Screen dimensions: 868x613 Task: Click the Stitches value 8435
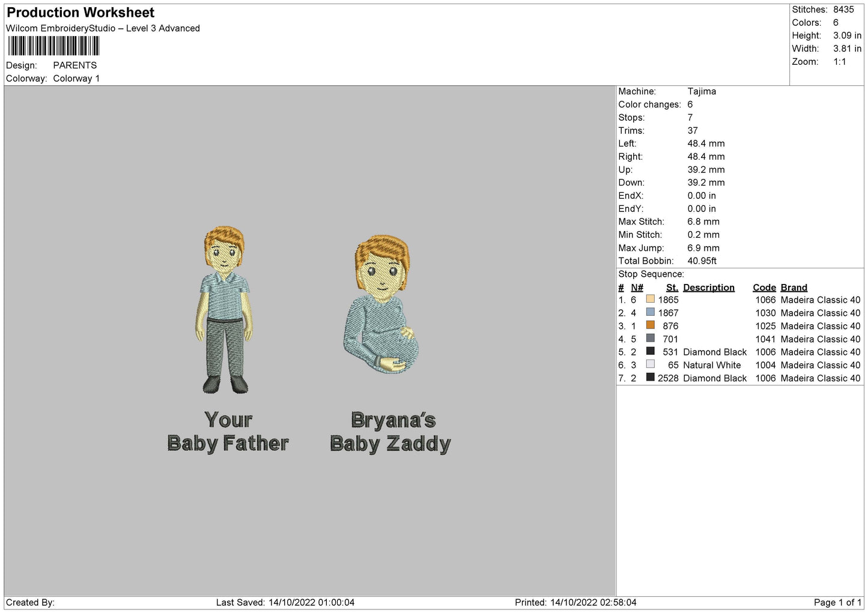point(843,10)
